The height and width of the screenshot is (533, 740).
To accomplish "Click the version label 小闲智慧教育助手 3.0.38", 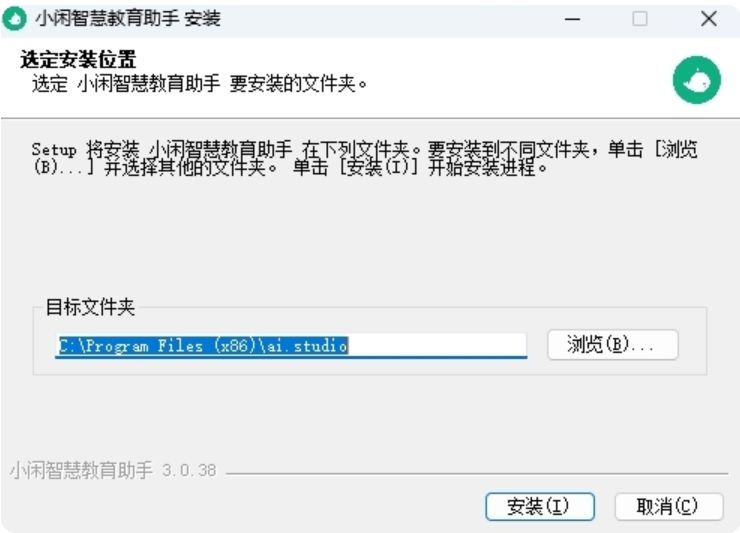I will coord(113,470).
